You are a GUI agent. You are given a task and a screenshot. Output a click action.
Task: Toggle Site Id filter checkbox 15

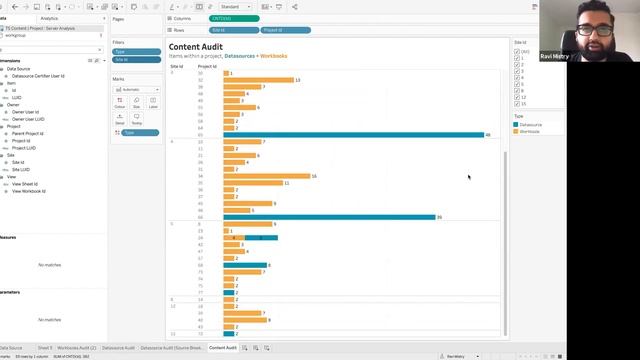point(517,104)
